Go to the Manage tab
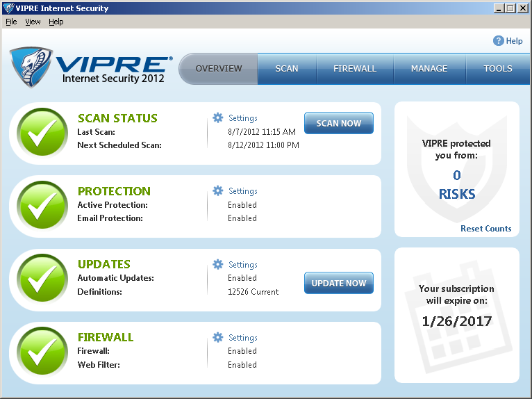532x399 pixels. tap(429, 69)
